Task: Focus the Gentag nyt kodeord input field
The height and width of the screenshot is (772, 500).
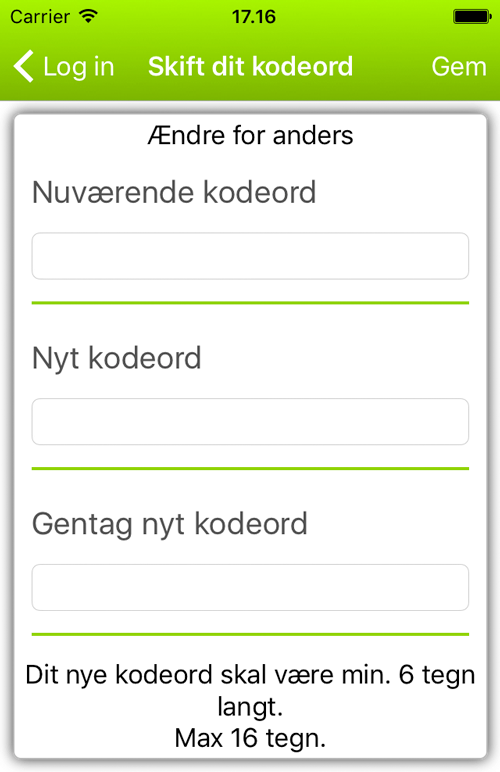Action: (x=250, y=587)
